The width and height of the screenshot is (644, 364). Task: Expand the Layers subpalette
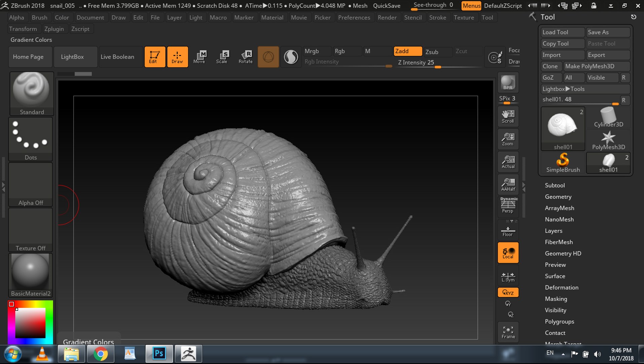(x=553, y=231)
